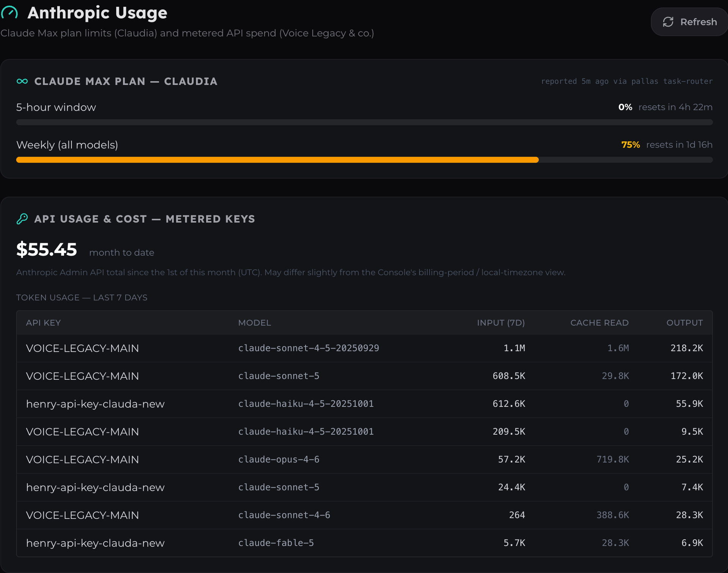Click the 25.2K output value
This screenshot has height=573, width=728.
click(x=689, y=460)
